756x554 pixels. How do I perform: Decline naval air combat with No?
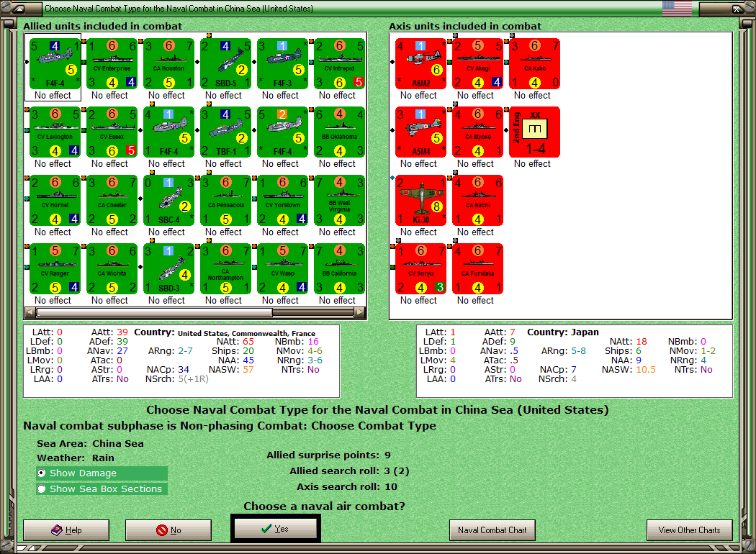(x=168, y=530)
